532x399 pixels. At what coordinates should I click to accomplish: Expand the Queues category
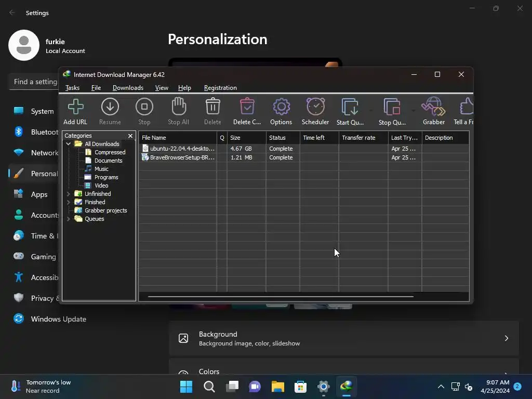tap(68, 219)
